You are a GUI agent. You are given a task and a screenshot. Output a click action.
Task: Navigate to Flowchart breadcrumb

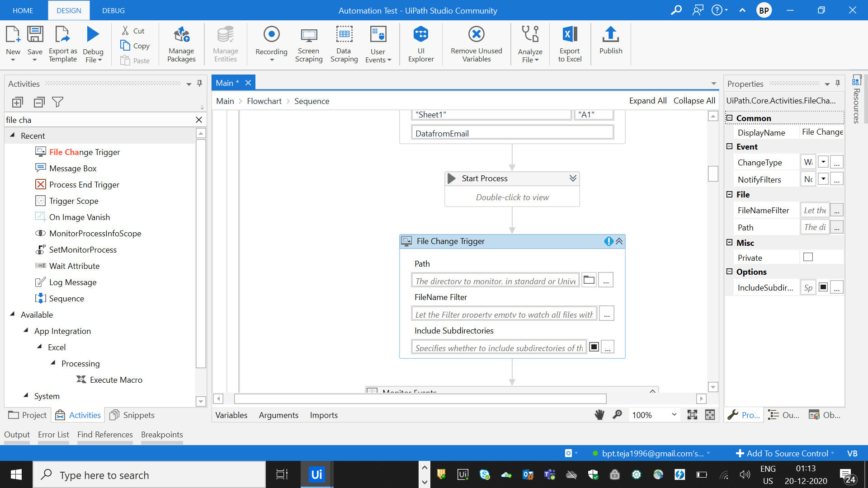pyautogui.click(x=264, y=101)
